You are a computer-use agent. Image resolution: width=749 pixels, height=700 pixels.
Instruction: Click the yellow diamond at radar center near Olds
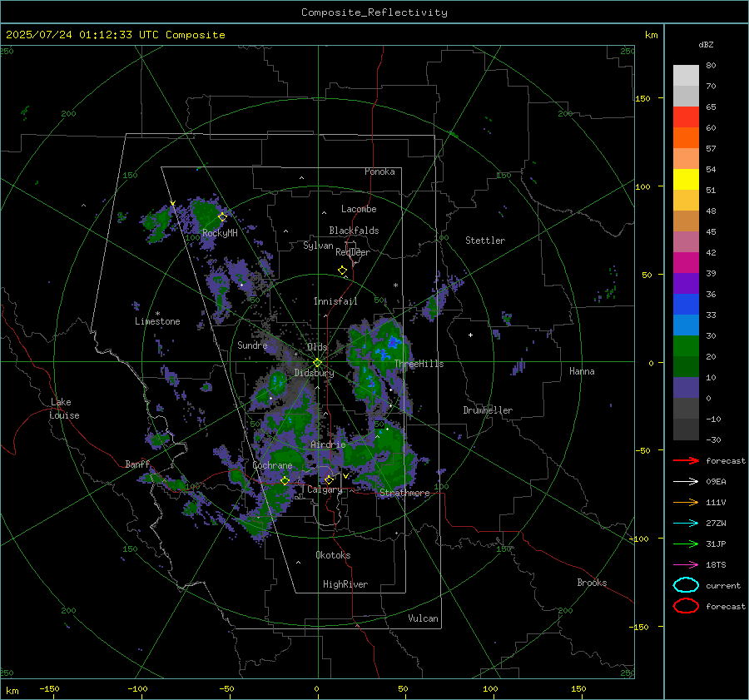tap(317, 363)
